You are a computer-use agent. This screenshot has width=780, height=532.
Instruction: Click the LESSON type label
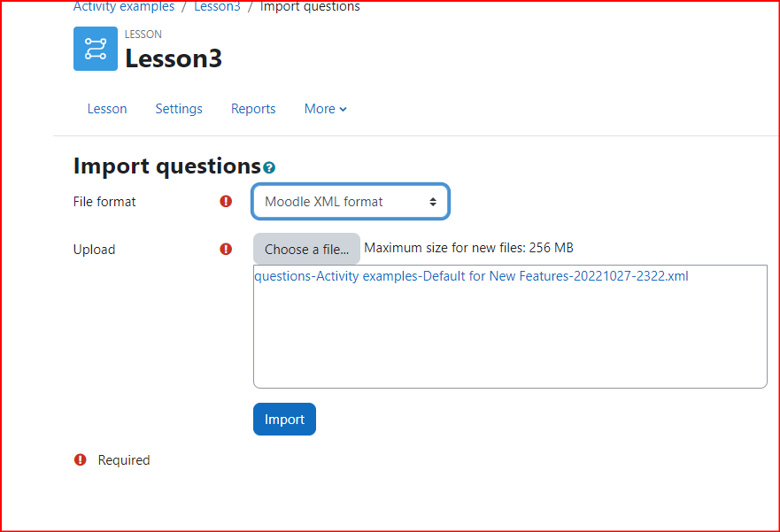tap(143, 35)
